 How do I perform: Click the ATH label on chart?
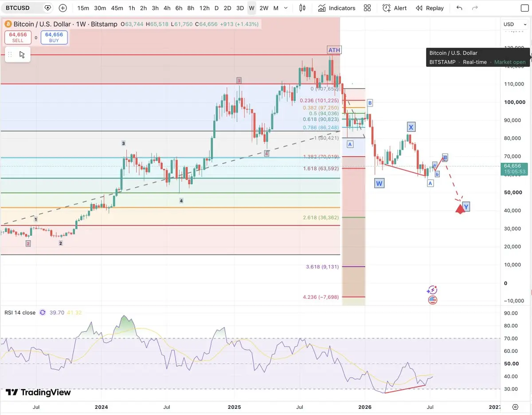(334, 50)
